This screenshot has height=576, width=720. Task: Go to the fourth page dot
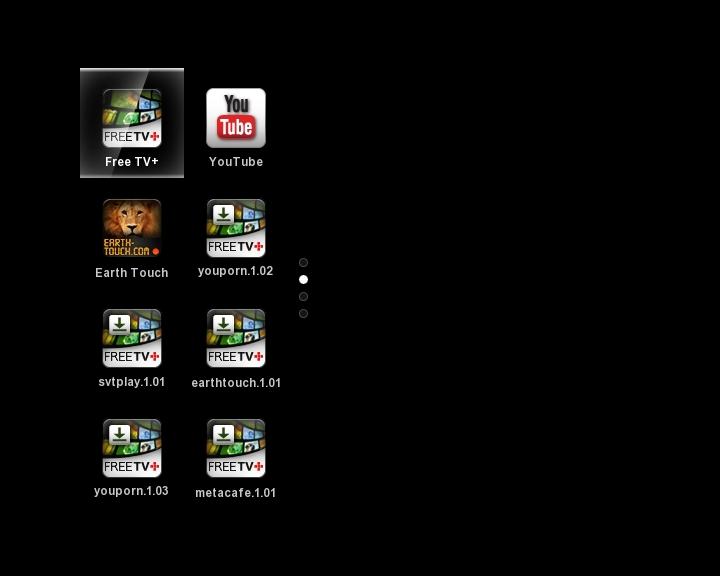pyautogui.click(x=304, y=313)
